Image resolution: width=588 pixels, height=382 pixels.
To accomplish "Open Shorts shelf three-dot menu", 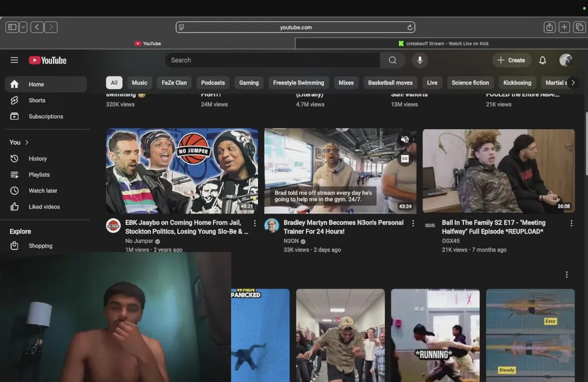I will (x=567, y=275).
